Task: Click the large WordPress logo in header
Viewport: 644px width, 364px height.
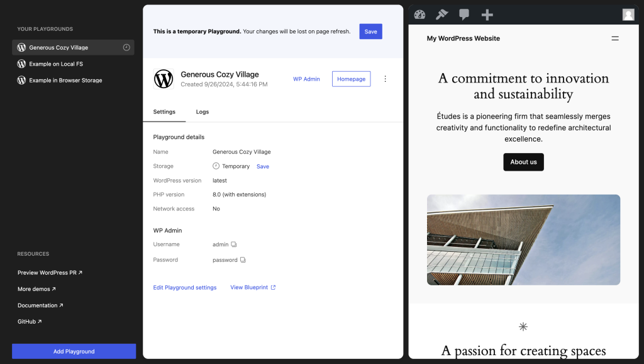Action: [x=164, y=79]
